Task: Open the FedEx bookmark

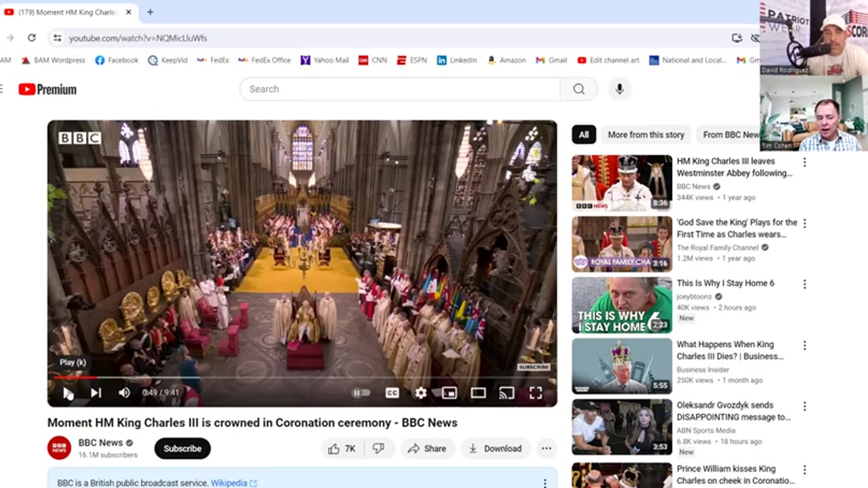Action: coord(213,60)
